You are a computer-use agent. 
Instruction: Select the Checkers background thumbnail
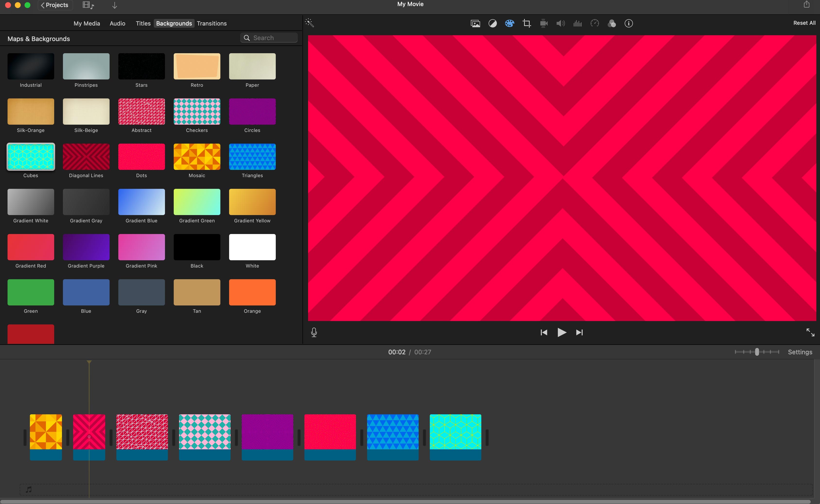pos(197,112)
